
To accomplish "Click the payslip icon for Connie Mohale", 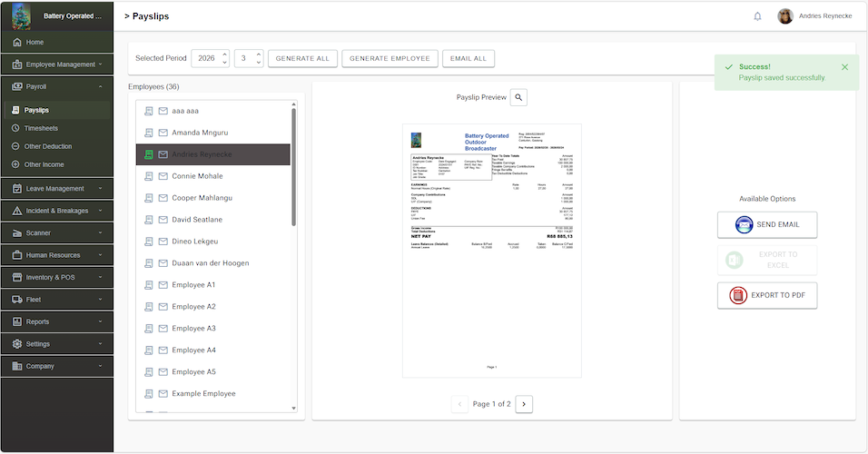I will pos(148,176).
